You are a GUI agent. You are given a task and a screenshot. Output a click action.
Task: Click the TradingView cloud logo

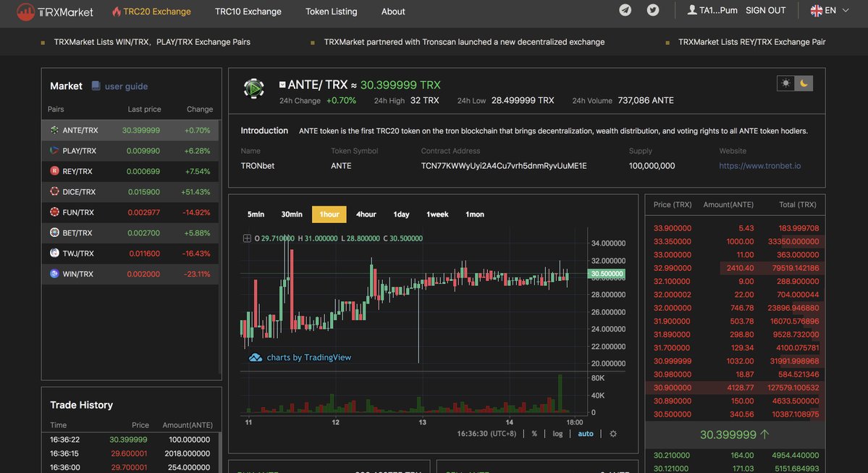256,358
